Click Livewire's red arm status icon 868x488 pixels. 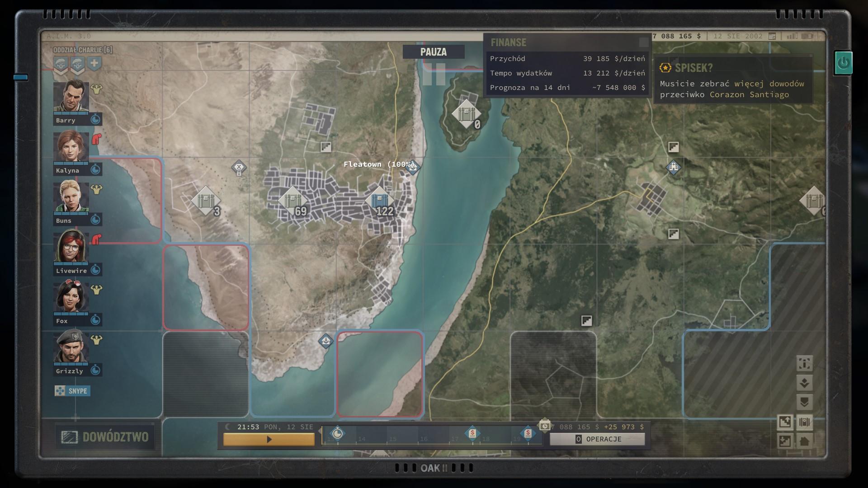coord(96,239)
